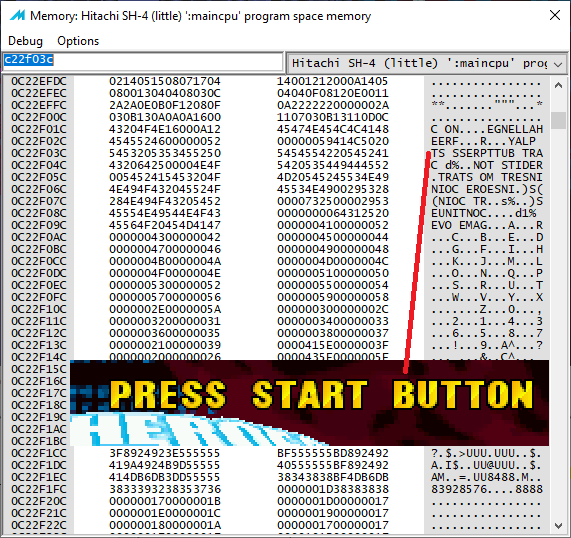Click ASCII text 'EUNITNOC....d1%'

point(483,213)
